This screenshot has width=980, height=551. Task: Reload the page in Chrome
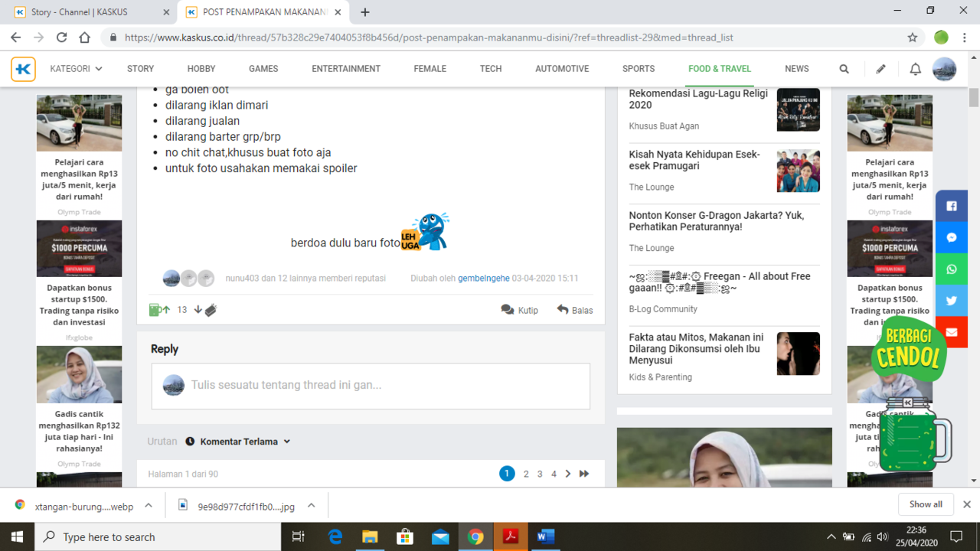62,37
